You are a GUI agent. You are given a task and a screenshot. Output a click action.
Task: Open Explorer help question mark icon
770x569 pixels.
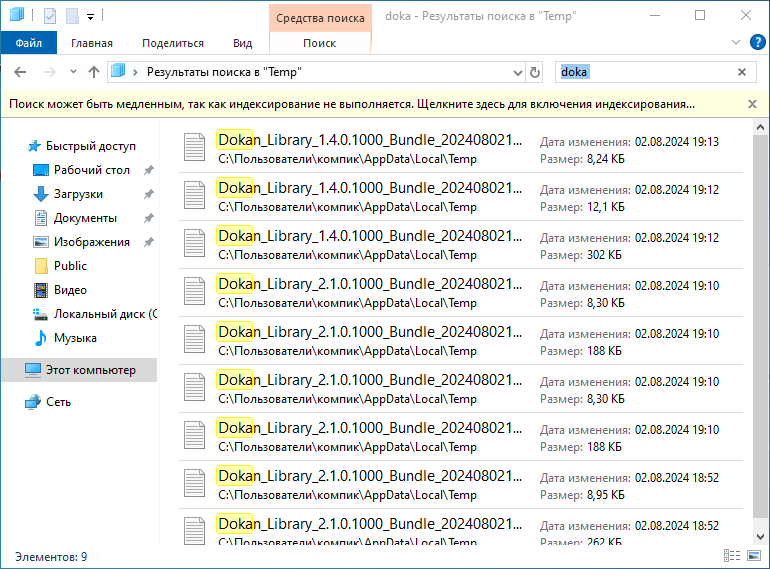pos(757,42)
